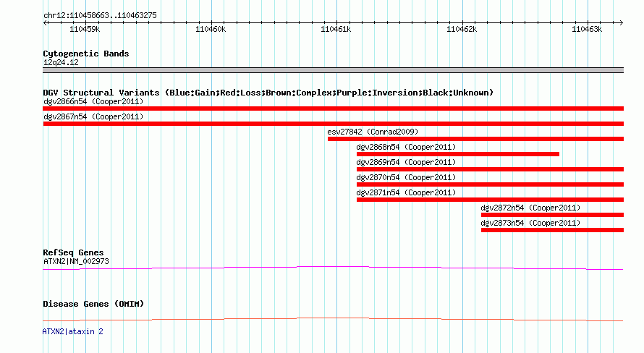The height and width of the screenshot is (353, 644).
Task: Click the 110461k ruler tick label
Action: [336, 29]
